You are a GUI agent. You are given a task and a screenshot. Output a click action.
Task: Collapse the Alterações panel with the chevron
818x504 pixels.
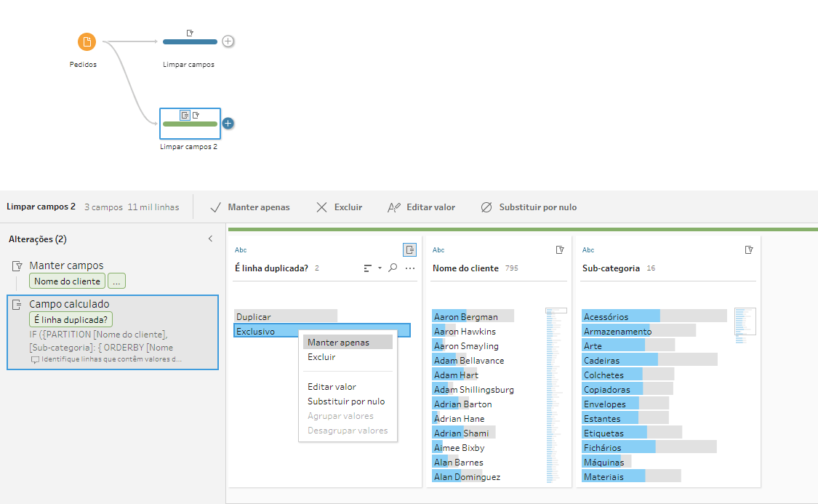210,239
